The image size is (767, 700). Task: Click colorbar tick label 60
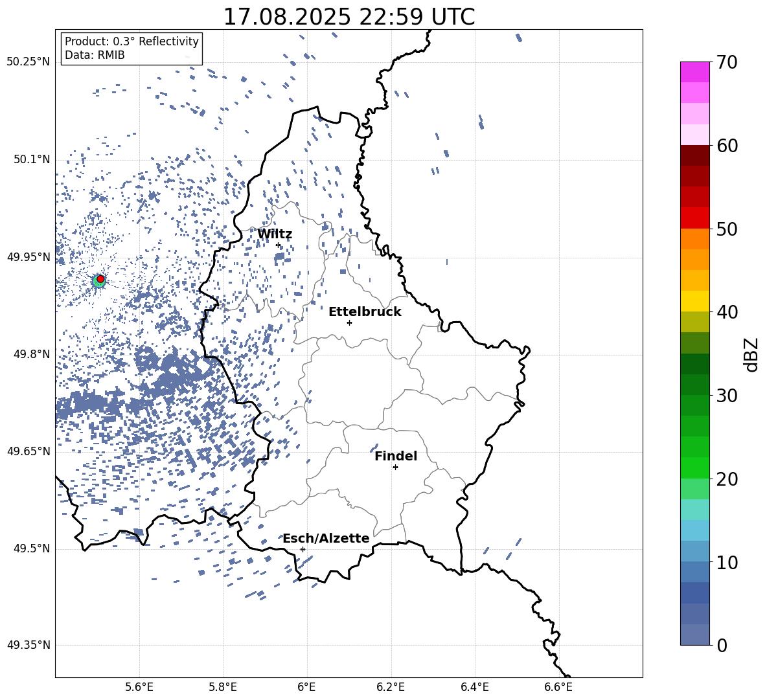point(727,146)
